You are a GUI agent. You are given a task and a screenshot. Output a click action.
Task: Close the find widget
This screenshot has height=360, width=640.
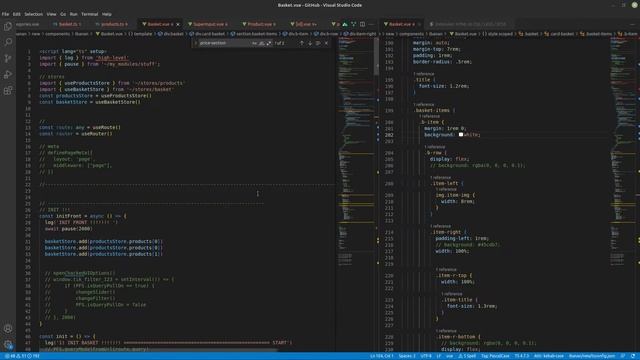click(x=326, y=43)
